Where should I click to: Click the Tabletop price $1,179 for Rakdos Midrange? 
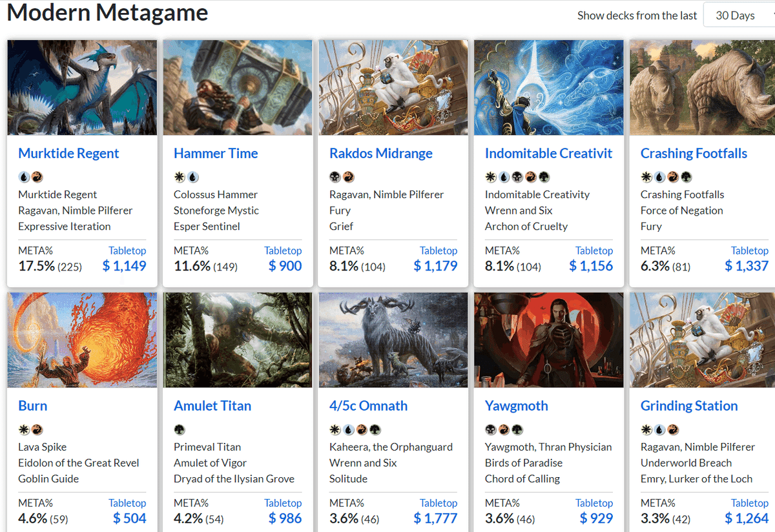tap(435, 265)
